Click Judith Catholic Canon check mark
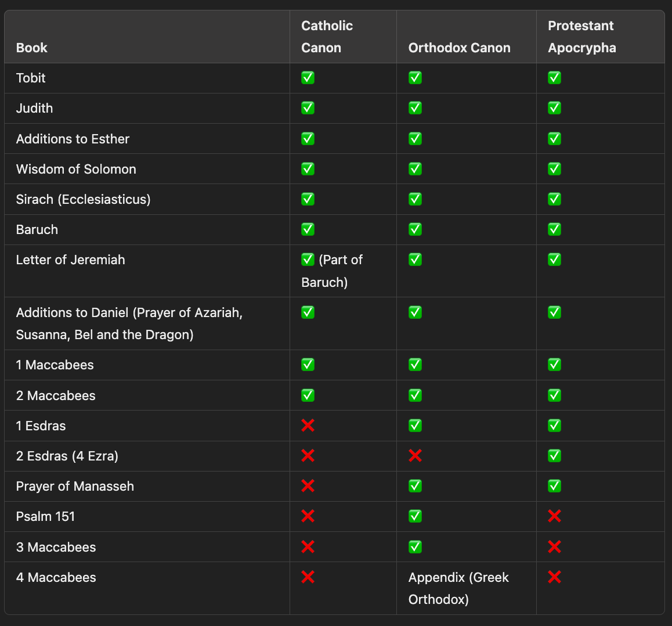The width and height of the screenshot is (672, 626). [308, 108]
